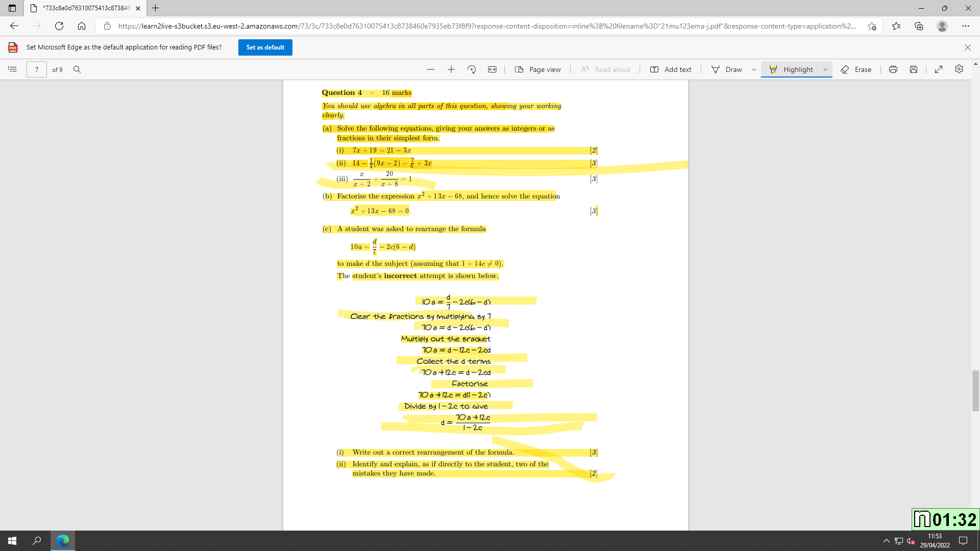Click the Set as default button

pyautogui.click(x=265, y=47)
